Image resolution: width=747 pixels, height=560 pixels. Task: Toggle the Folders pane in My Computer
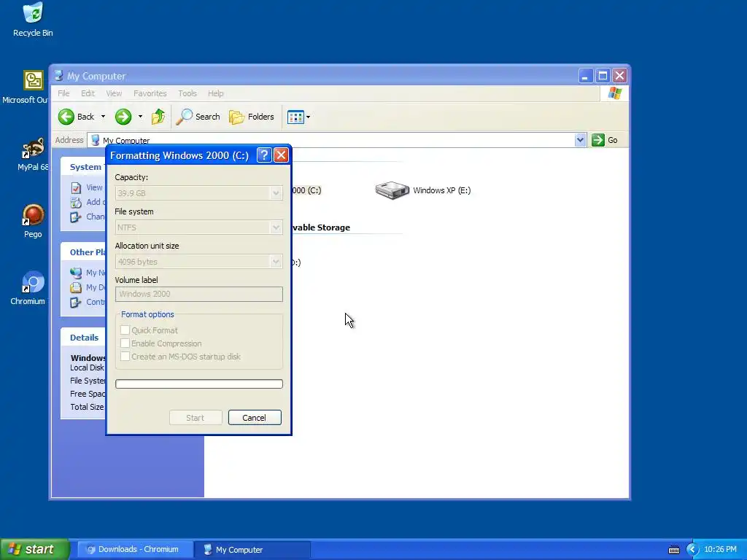(252, 117)
